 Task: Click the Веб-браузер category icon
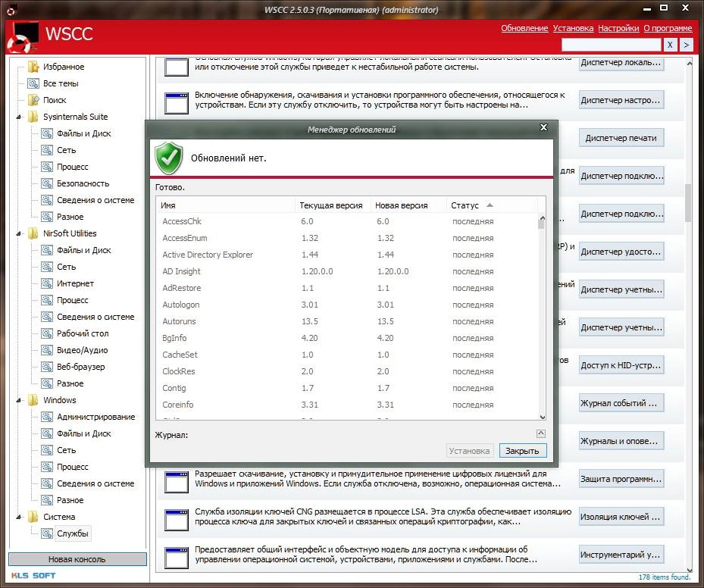47,367
